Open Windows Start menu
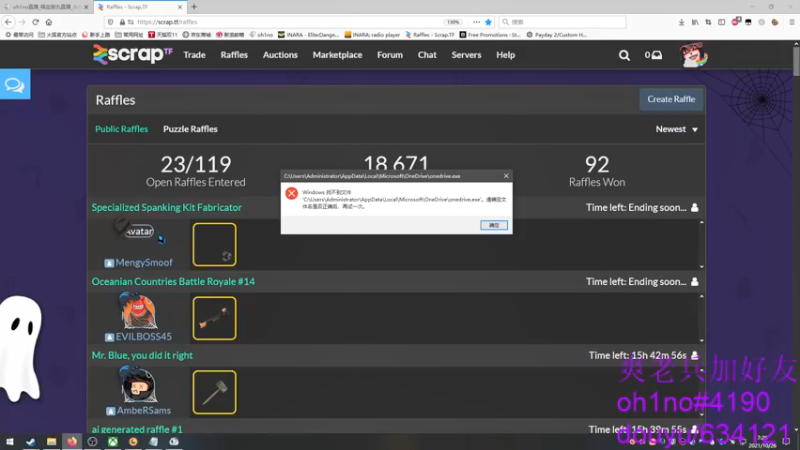The width and height of the screenshot is (800, 450). click(10, 441)
